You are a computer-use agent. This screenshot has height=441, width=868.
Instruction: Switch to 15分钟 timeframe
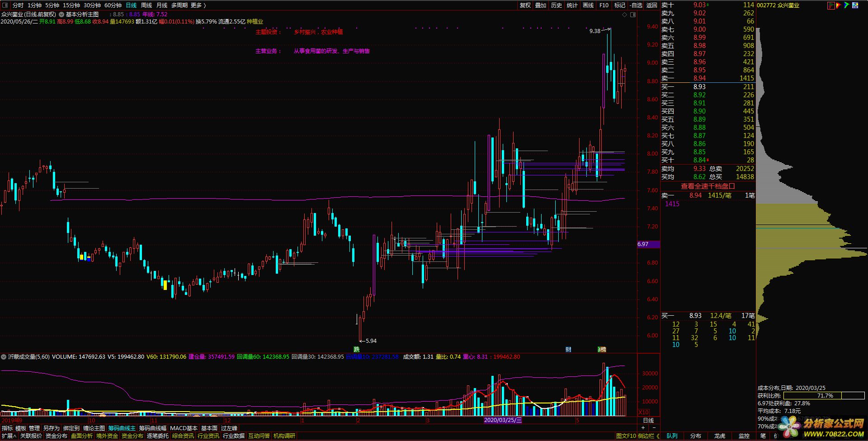(71, 5)
